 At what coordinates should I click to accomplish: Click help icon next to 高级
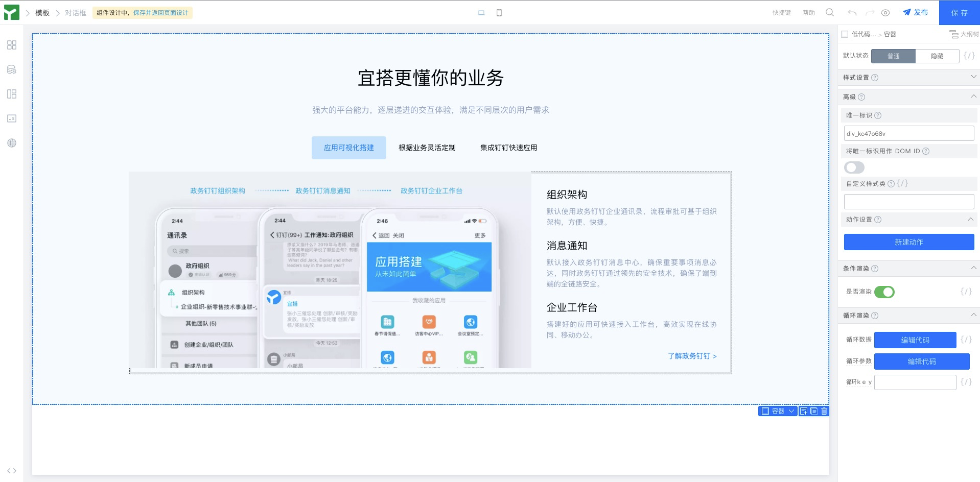click(x=861, y=97)
